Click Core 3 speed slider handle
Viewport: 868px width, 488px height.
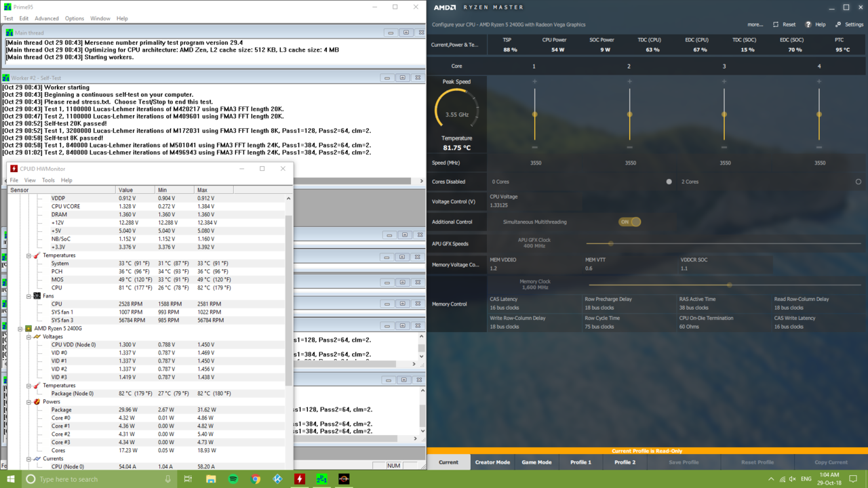tap(724, 115)
